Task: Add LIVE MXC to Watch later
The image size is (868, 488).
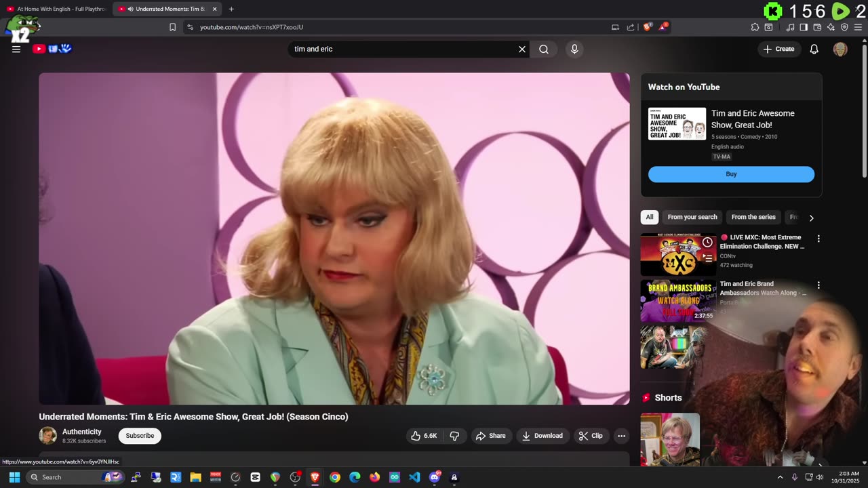Action: point(707,243)
